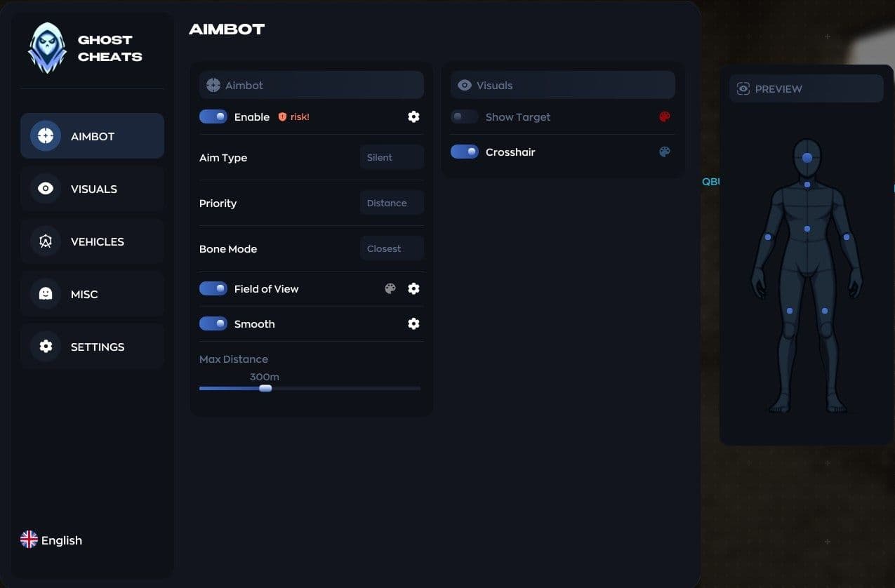This screenshot has width=895, height=588.
Task: Go to the SETTINGS section
Action: click(92, 347)
